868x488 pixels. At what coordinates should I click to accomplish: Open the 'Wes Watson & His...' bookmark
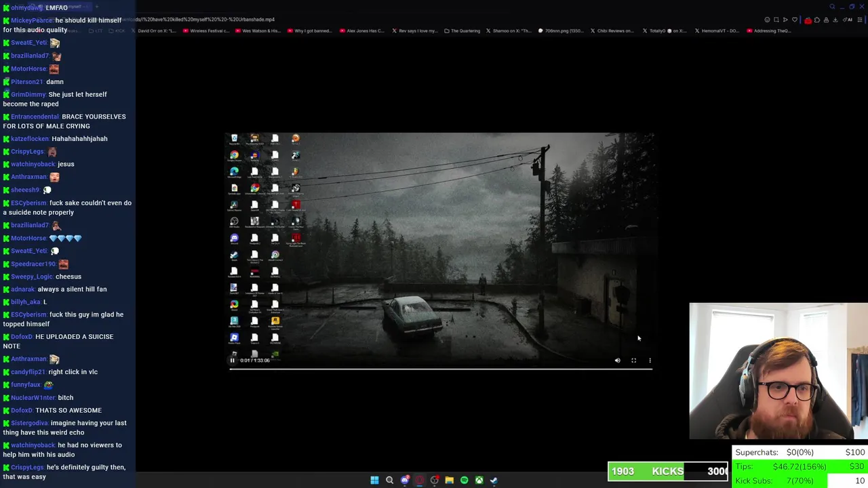(x=258, y=30)
